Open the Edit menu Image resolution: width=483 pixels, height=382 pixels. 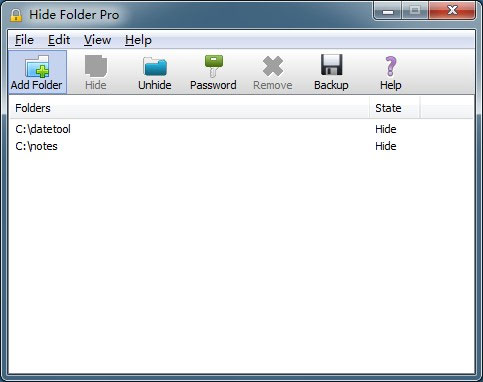59,40
